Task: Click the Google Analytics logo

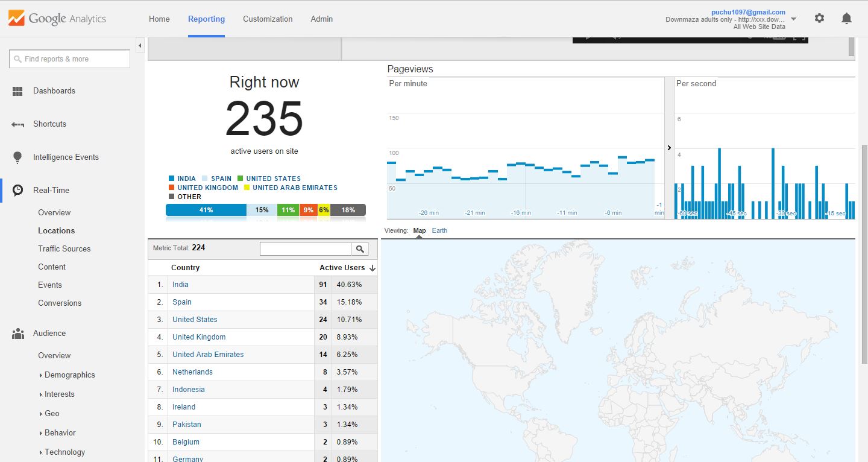Action: pos(57,19)
